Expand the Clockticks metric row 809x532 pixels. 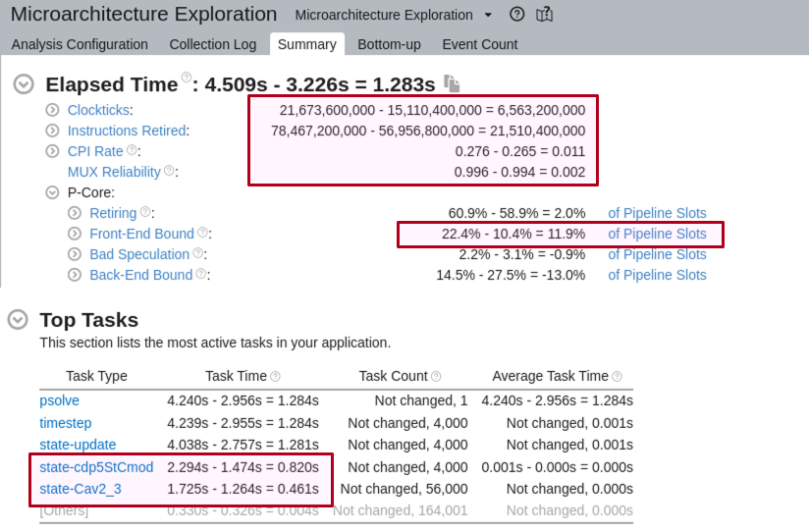[53, 110]
